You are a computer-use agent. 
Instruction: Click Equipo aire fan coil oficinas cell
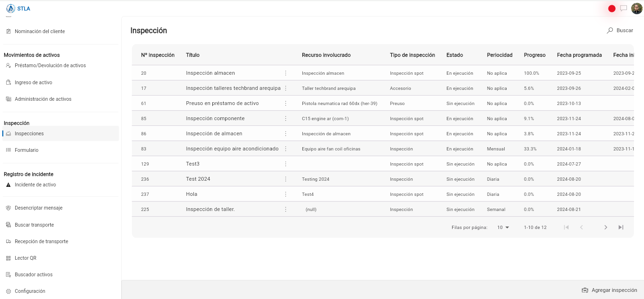[x=331, y=149]
